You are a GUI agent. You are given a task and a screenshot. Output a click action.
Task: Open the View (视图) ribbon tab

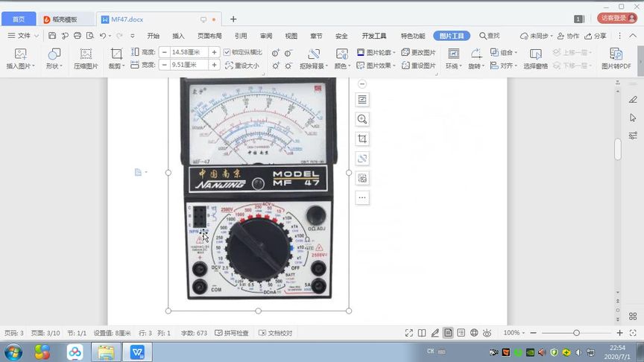point(291,36)
